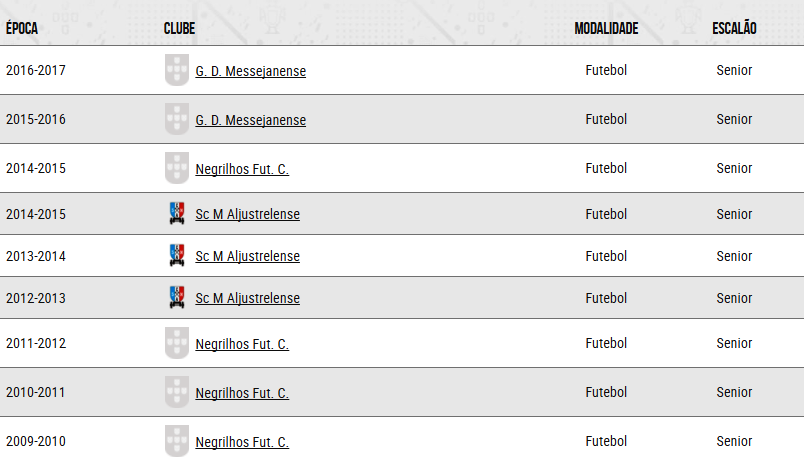804x461 pixels.
Task: Click Aljustrelense club logo in the 2013-2014 row
Action: click(177, 255)
